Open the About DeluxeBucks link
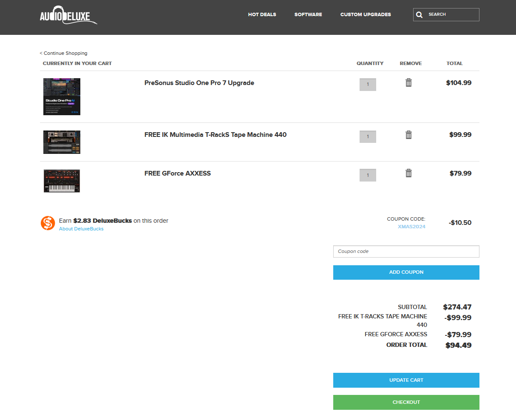Viewport: 516px width, 420px height. coord(81,229)
